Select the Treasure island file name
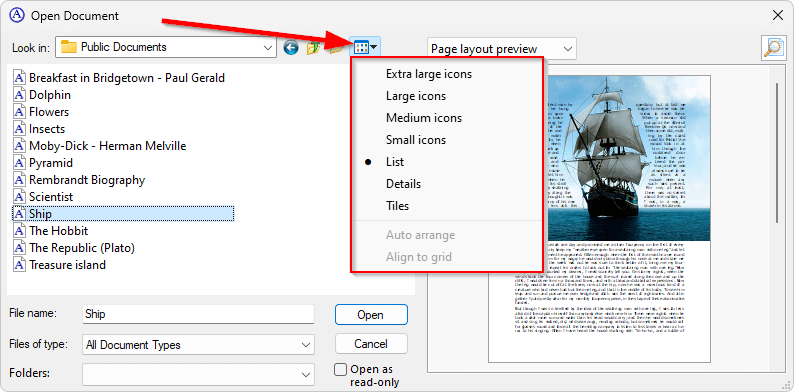 click(67, 264)
